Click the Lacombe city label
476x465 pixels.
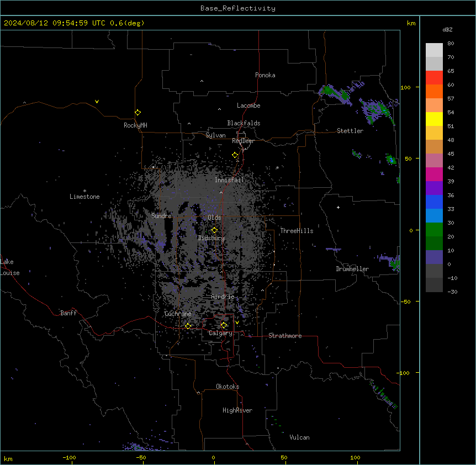point(248,105)
